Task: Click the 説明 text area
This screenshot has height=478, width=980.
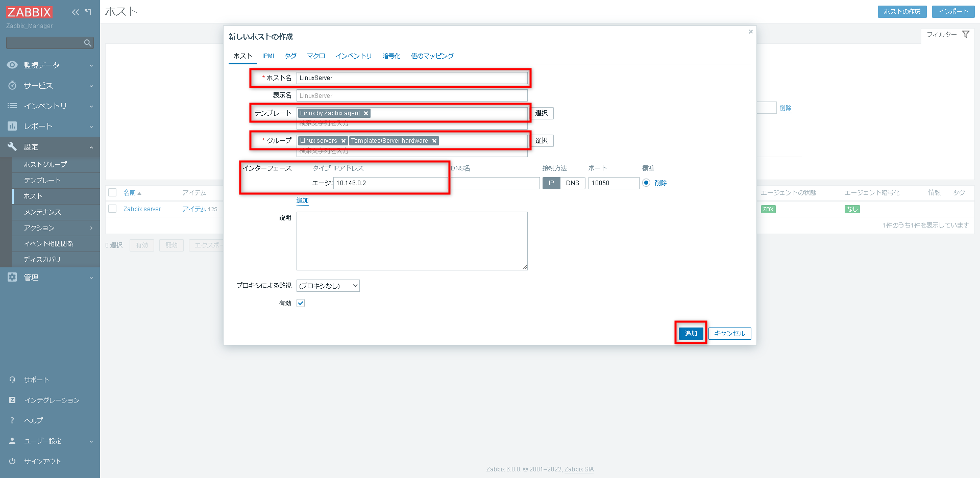Action: [412, 241]
